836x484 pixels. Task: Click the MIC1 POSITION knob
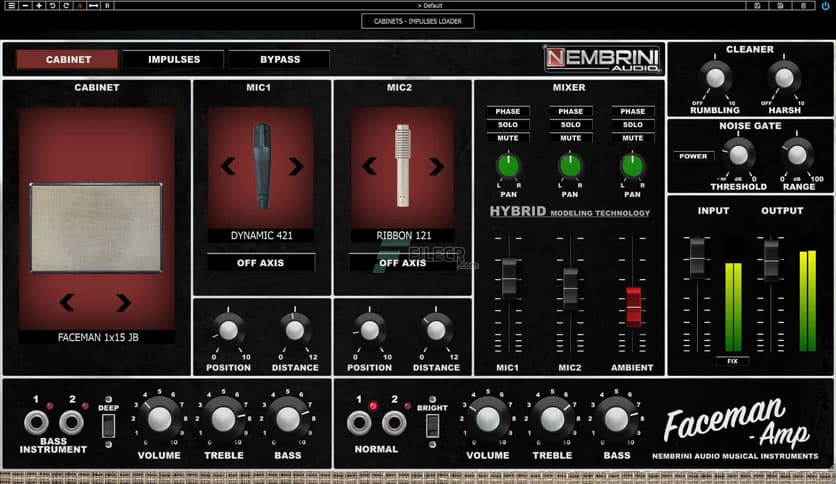[x=228, y=330]
